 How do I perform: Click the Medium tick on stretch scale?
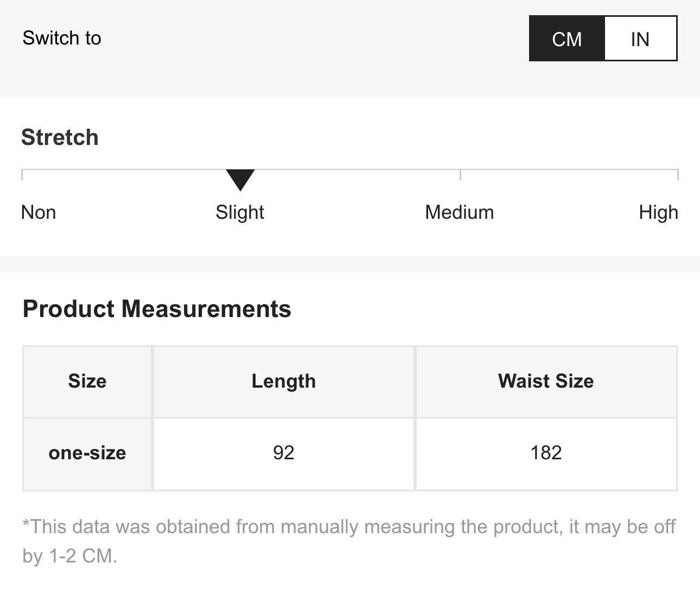point(460,174)
